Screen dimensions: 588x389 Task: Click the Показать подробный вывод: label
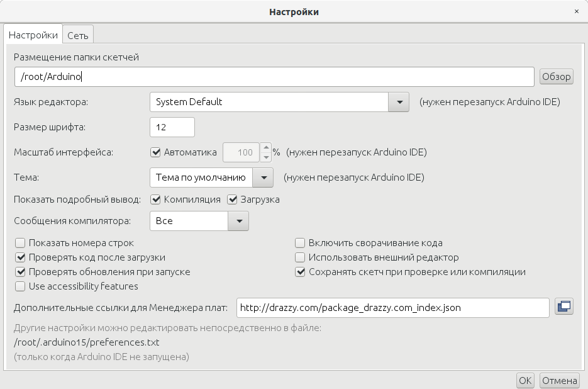pyautogui.click(x=77, y=200)
